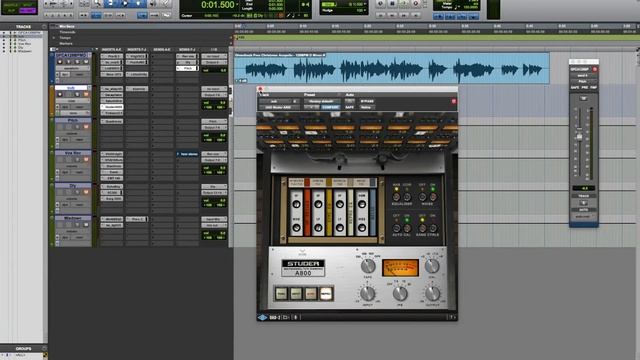The height and width of the screenshot is (360, 640).
Task: Click the Vox Rev track name
Action: 73,153
